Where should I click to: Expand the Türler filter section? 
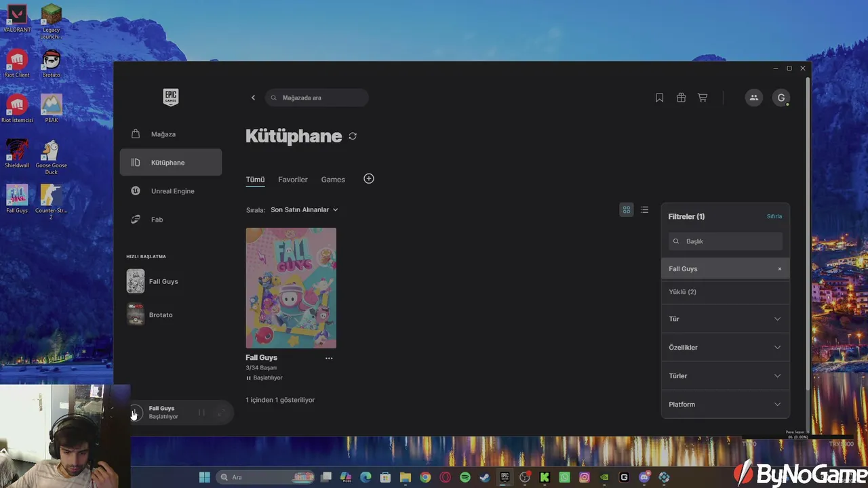(x=726, y=376)
